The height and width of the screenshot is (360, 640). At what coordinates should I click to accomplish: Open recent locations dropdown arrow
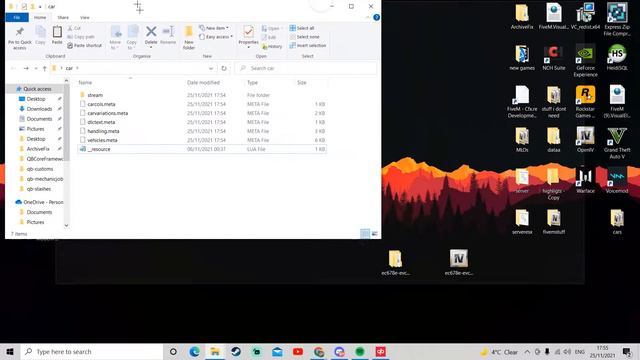(36, 68)
